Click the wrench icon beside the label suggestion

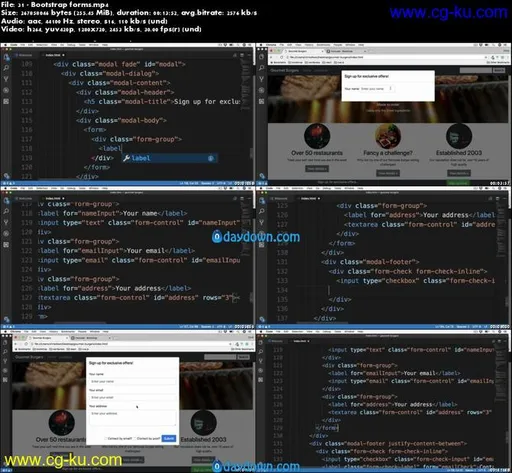[126, 158]
